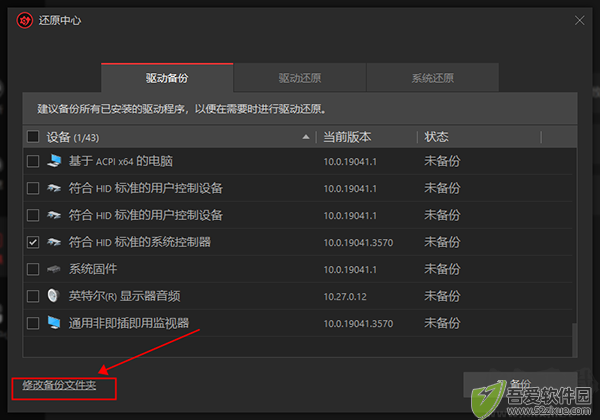The width and height of the screenshot is (600, 420).
Task: Check the 通用非即插即用监视器 checkbox
Action: (x=33, y=323)
